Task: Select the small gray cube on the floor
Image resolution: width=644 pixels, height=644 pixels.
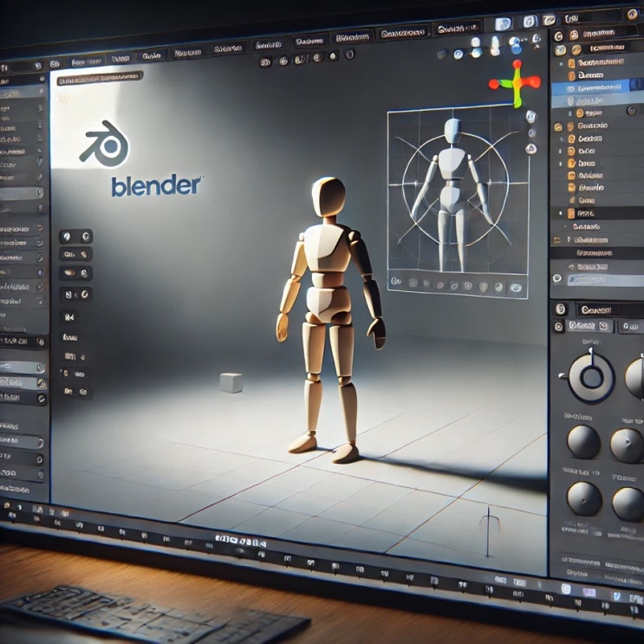Action: coord(231,383)
